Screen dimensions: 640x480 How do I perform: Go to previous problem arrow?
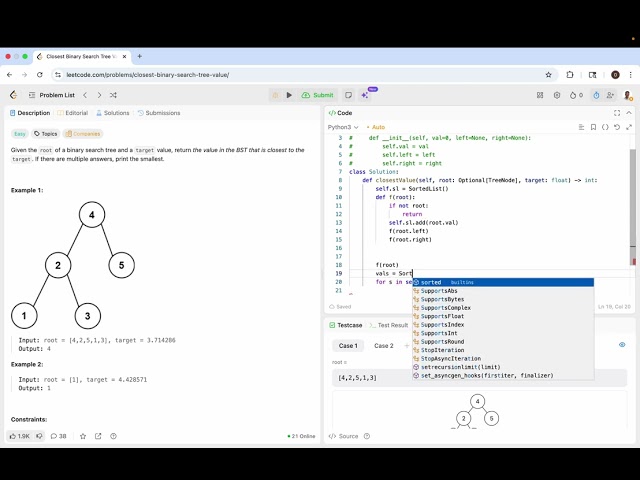tap(85, 95)
